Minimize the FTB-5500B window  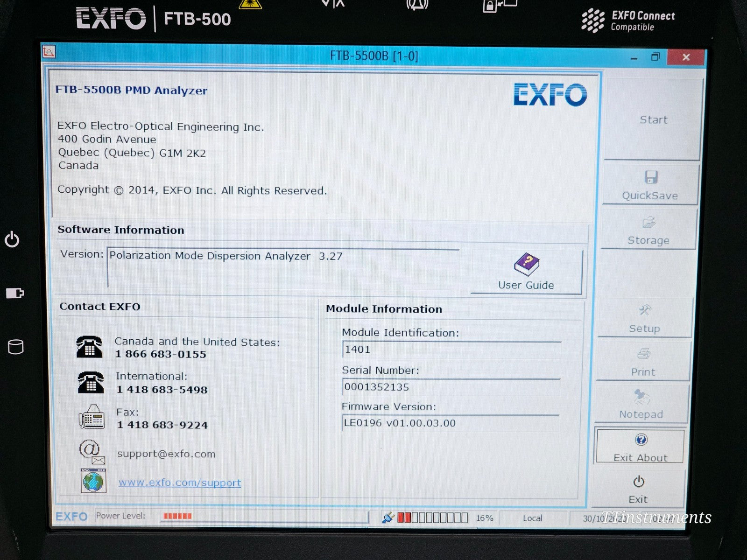[x=634, y=58]
